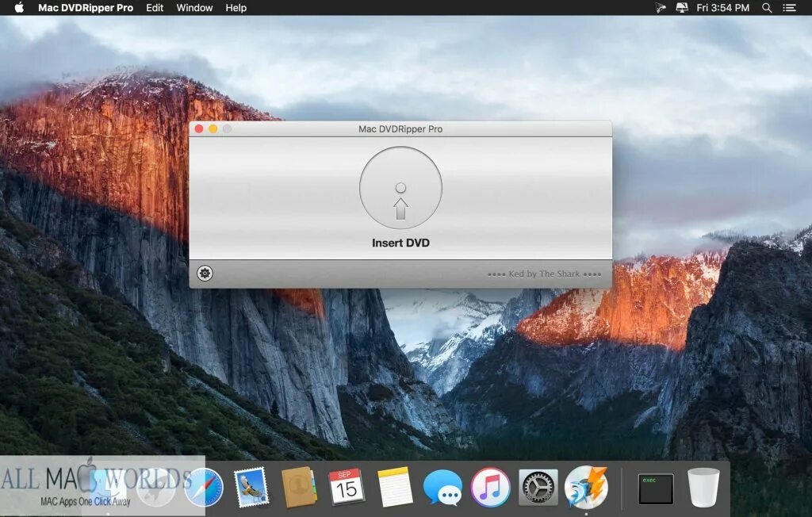This screenshot has height=517, width=812.
Task: Click the clock showing Fri 3:54 PM
Action: pyautogui.click(x=722, y=8)
